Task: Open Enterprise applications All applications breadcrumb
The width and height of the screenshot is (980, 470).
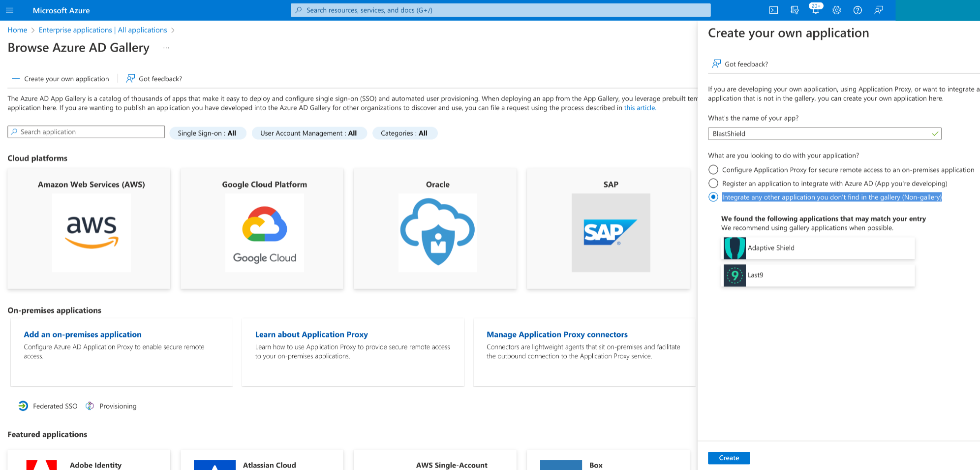Action: point(103,30)
